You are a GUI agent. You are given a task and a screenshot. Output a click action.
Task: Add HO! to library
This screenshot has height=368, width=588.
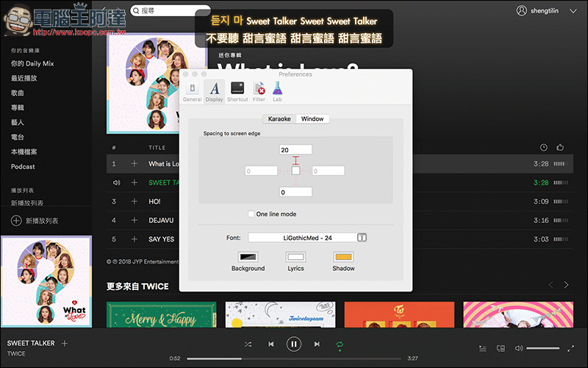point(135,201)
